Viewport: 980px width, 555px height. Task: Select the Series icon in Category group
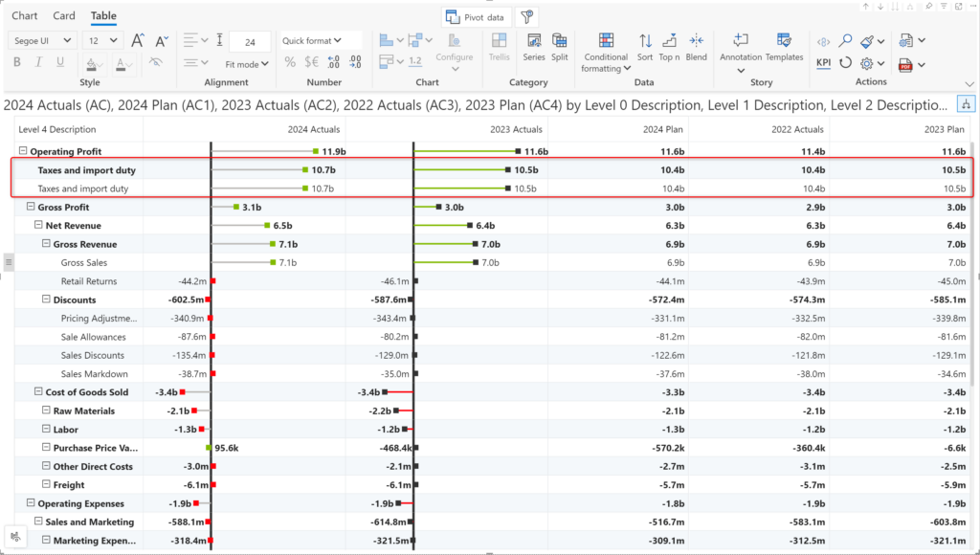pos(534,43)
